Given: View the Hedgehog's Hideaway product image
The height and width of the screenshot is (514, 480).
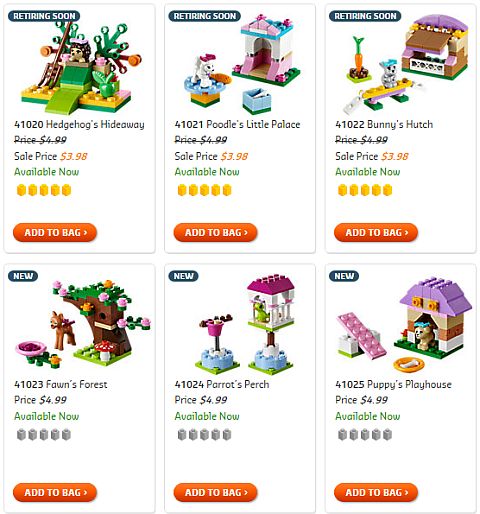Looking at the screenshot, I should click(x=80, y=66).
